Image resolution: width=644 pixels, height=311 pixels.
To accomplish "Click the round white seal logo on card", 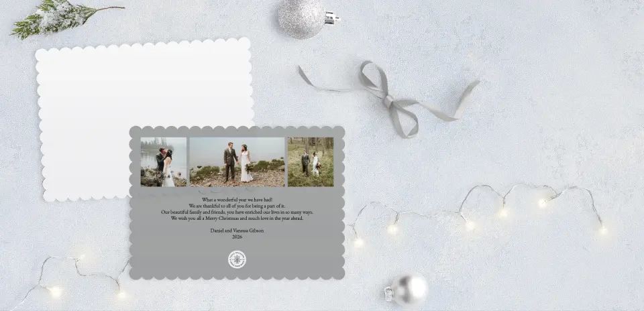I will pyautogui.click(x=237, y=259).
